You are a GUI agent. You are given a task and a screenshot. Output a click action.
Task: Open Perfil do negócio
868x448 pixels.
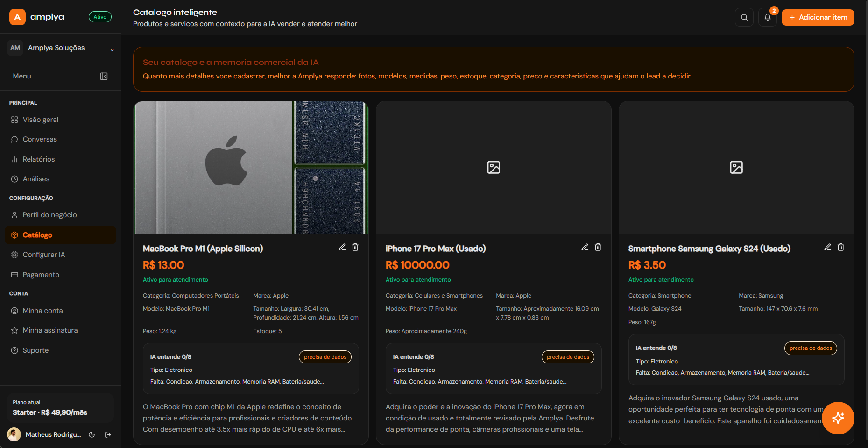pos(60,215)
